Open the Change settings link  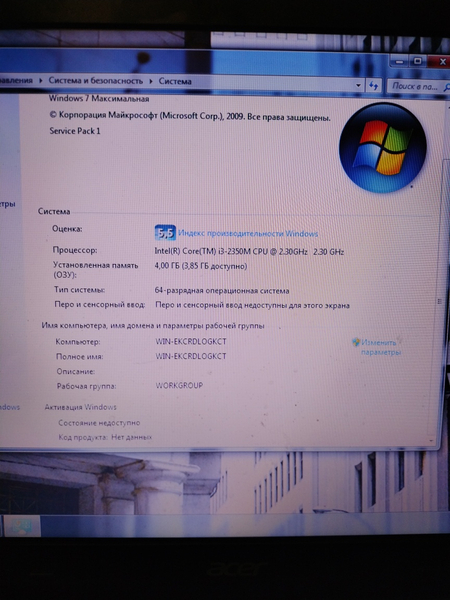(x=381, y=347)
